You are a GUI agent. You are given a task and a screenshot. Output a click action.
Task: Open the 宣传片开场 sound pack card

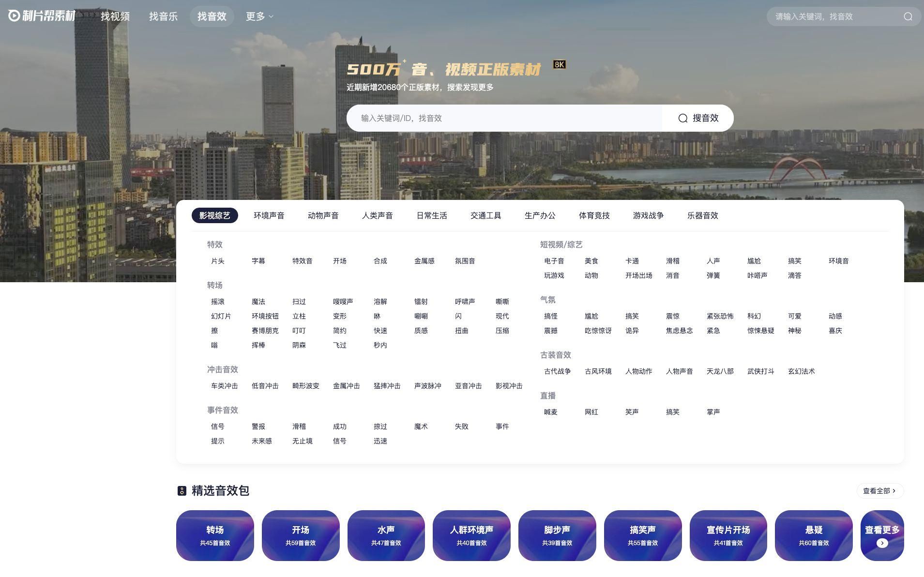728,535
